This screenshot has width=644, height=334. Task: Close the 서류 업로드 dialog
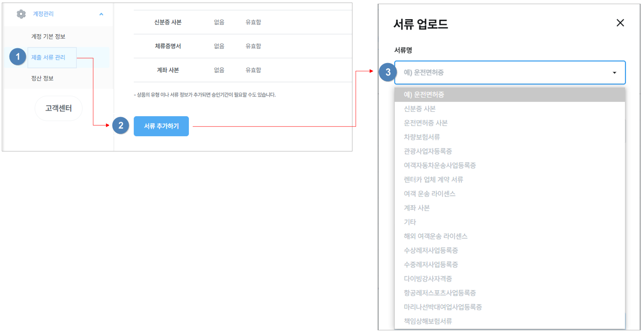620,23
